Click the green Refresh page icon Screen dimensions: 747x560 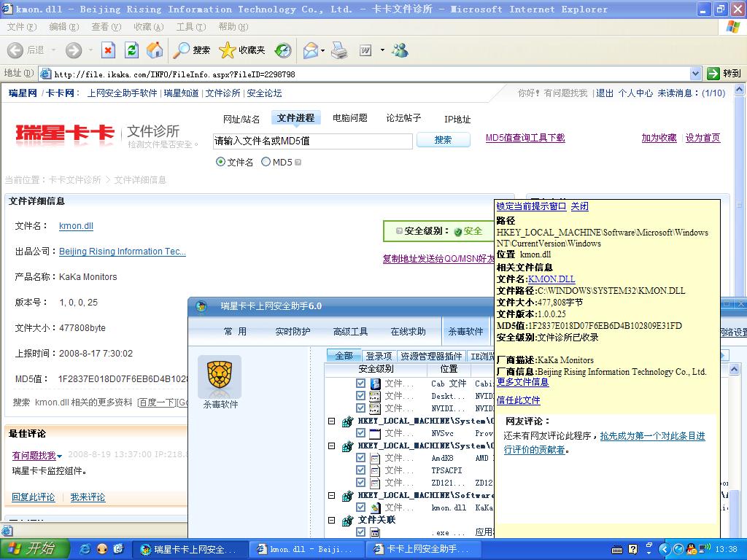[131, 50]
